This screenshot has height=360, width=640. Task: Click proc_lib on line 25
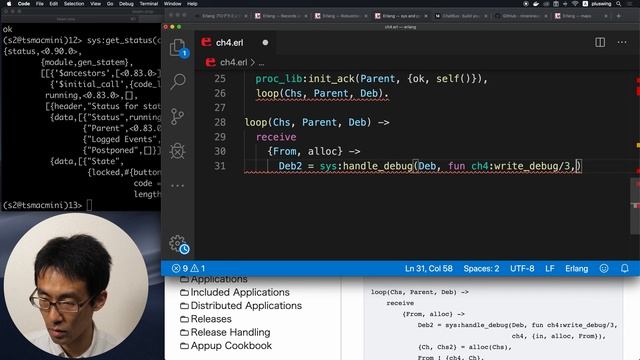point(279,78)
